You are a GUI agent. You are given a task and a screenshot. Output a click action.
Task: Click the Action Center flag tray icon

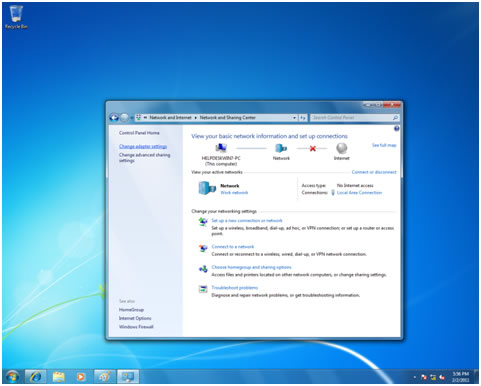coord(424,377)
